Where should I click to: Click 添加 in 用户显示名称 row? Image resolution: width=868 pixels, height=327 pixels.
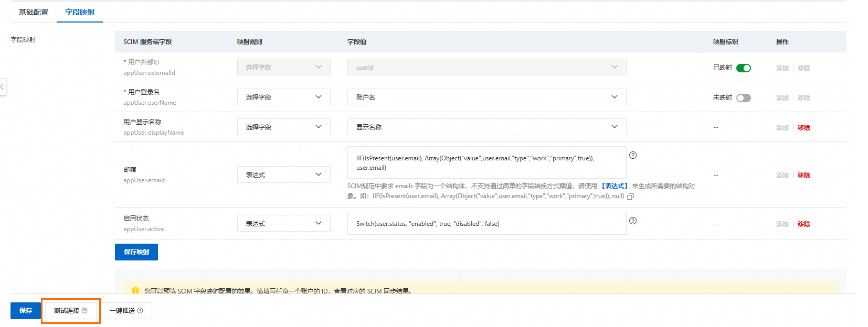pyautogui.click(x=782, y=128)
